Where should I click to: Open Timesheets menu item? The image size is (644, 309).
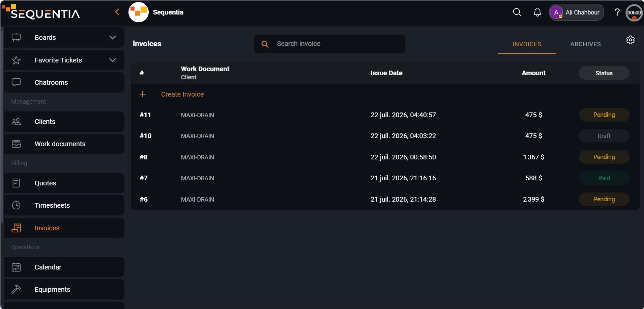pyautogui.click(x=64, y=205)
